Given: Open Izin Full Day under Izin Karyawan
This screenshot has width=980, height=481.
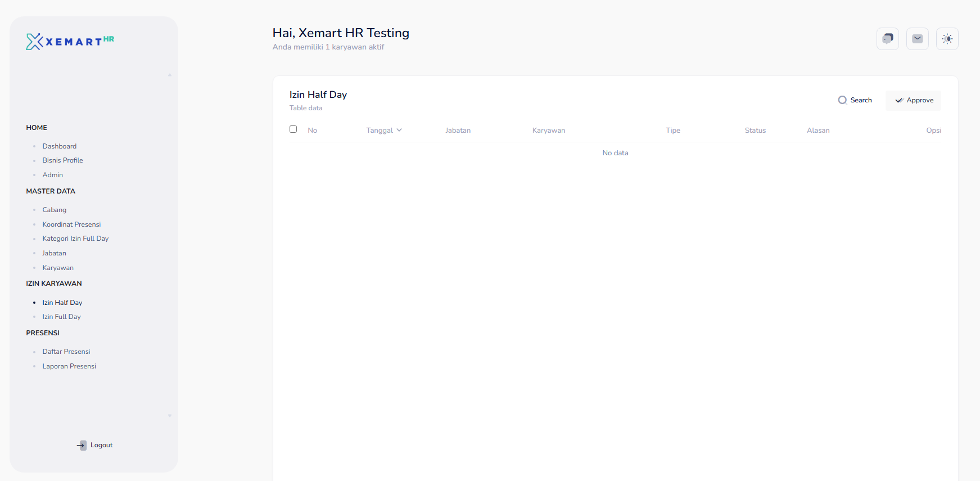Looking at the screenshot, I should tap(61, 317).
